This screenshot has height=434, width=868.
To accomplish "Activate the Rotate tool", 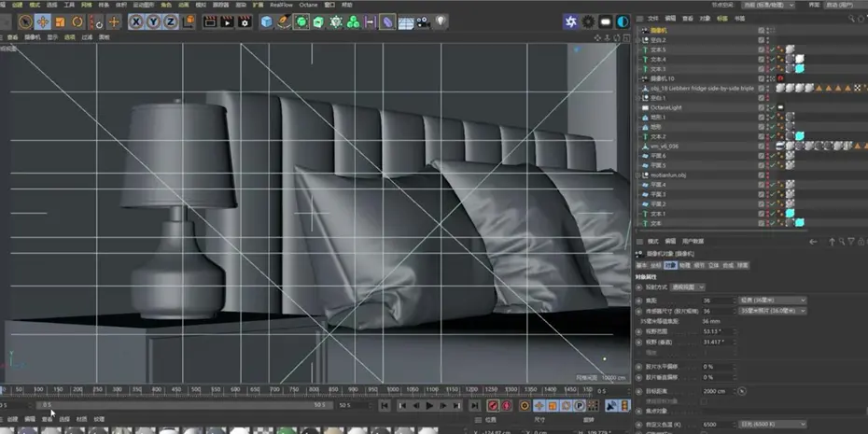I will (77, 22).
